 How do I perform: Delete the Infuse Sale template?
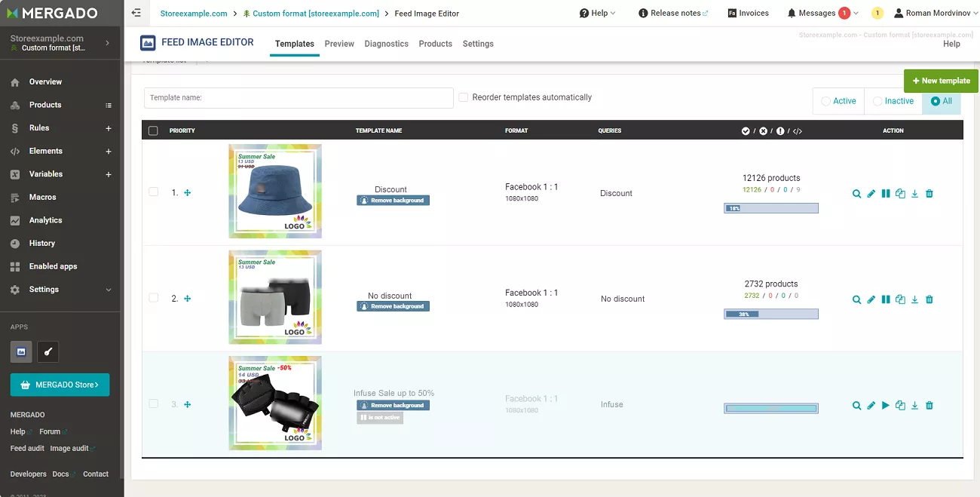(x=929, y=406)
